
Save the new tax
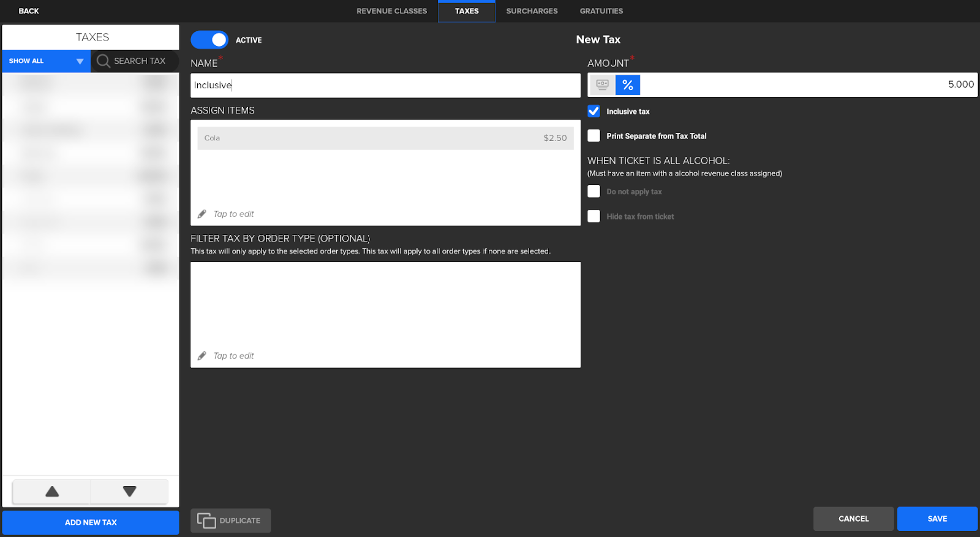937,519
